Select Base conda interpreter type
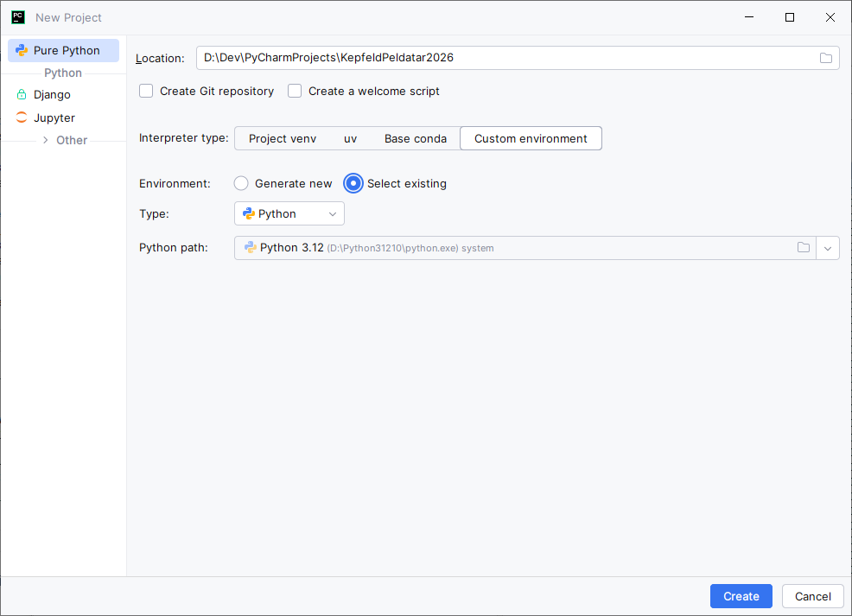The height and width of the screenshot is (616, 852). (416, 138)
